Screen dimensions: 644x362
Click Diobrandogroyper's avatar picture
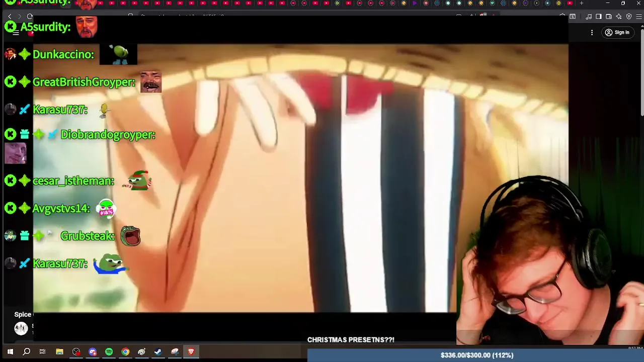15,153
